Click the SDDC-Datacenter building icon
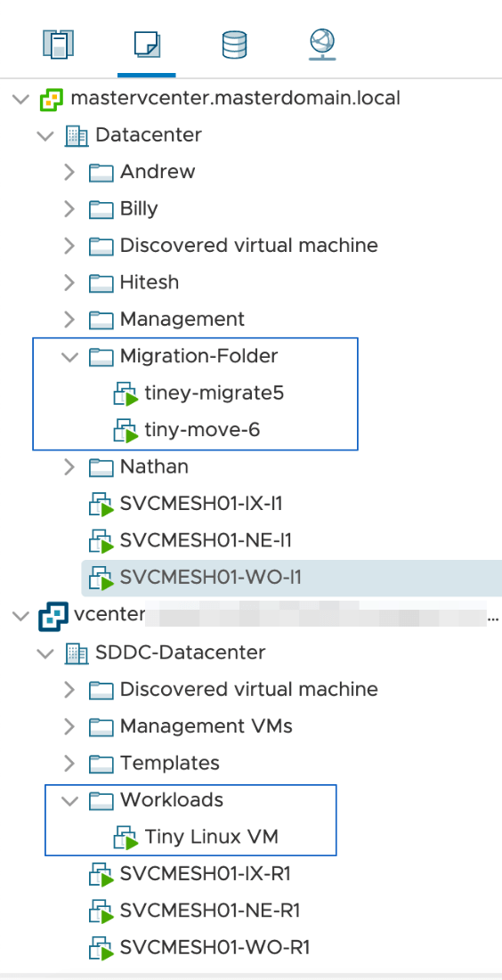Viewport: 502px width, 980px height. coord(77,653)
